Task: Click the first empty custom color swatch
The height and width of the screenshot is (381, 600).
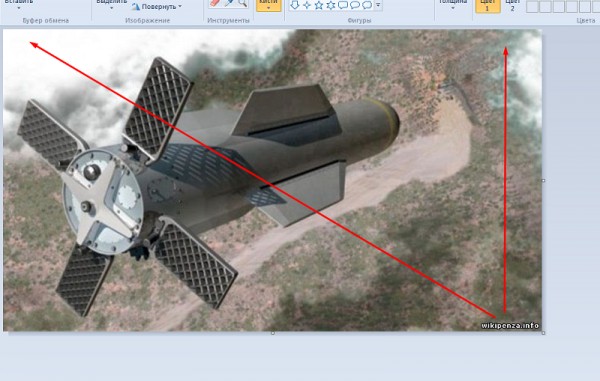Action: (532, 7)
